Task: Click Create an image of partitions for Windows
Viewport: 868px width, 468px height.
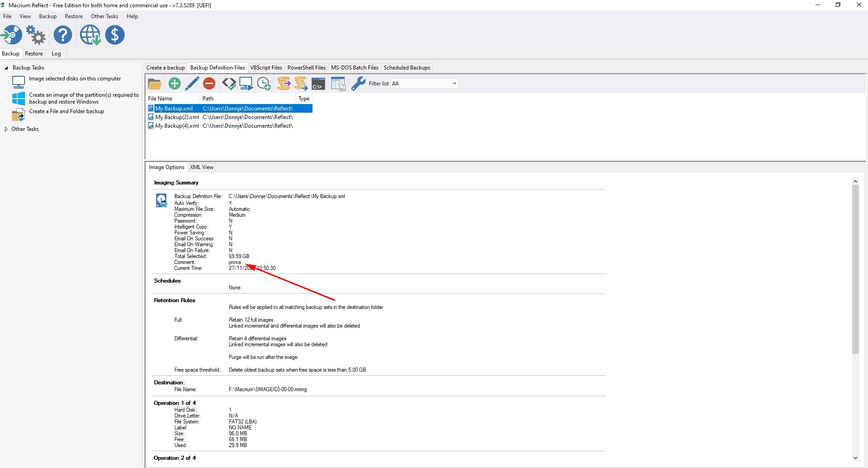Action: (x=84, y=99)
